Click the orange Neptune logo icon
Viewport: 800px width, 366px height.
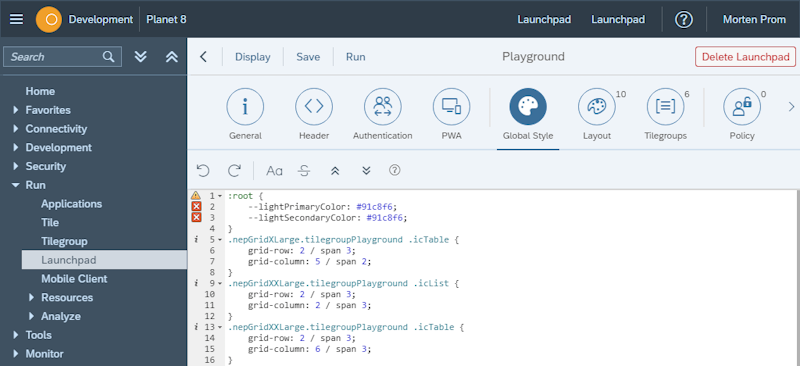coord(49,19)
